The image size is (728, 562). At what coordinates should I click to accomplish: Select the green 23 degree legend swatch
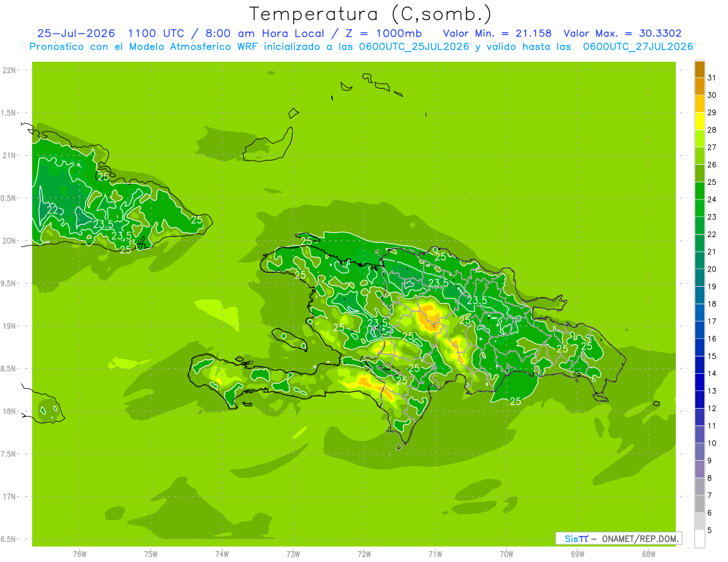coord(699,209)
